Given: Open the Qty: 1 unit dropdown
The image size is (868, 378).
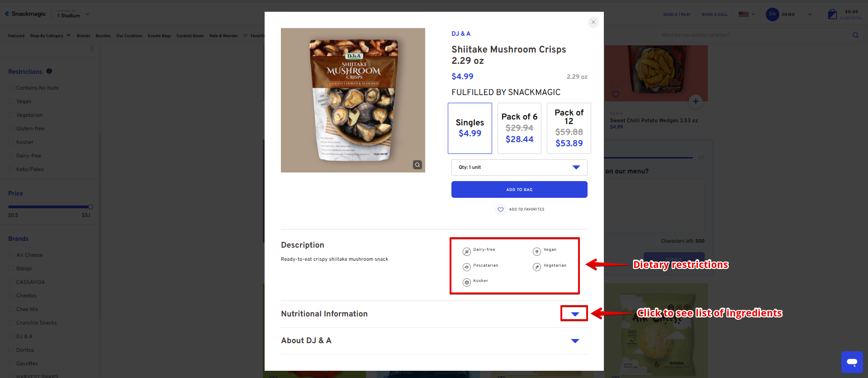Looking at the screenshot, I should (519, 167).
